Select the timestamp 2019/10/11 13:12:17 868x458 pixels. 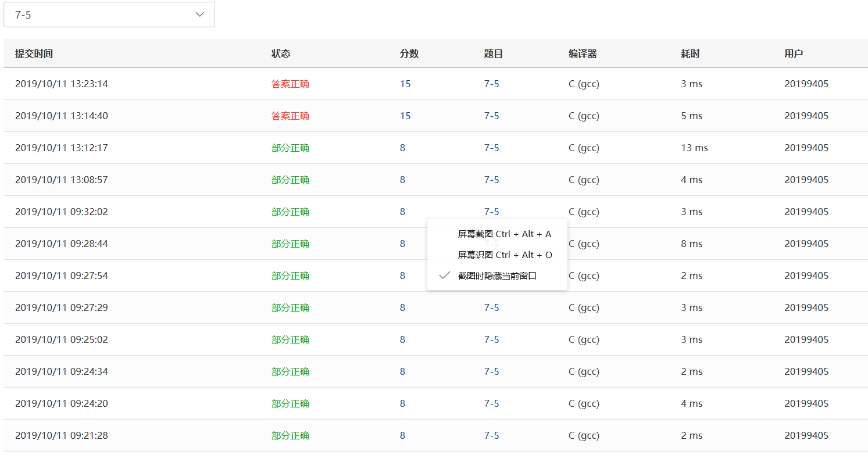tap(62, 148)
